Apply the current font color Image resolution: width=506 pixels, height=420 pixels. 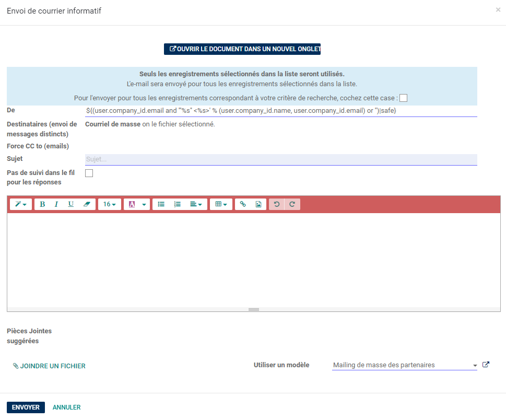(x=132, y=204)
